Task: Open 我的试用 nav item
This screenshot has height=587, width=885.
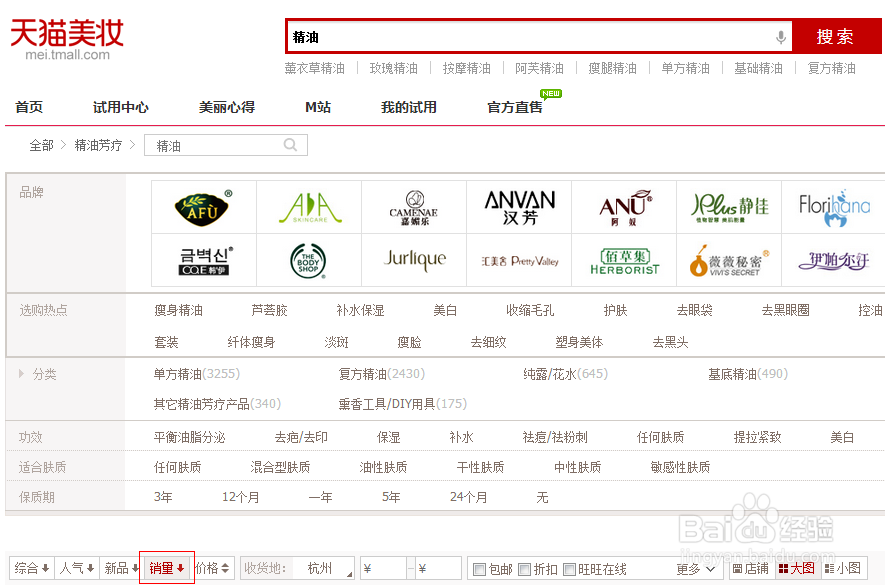Action: pyautogui.click(x=409, y=107)
